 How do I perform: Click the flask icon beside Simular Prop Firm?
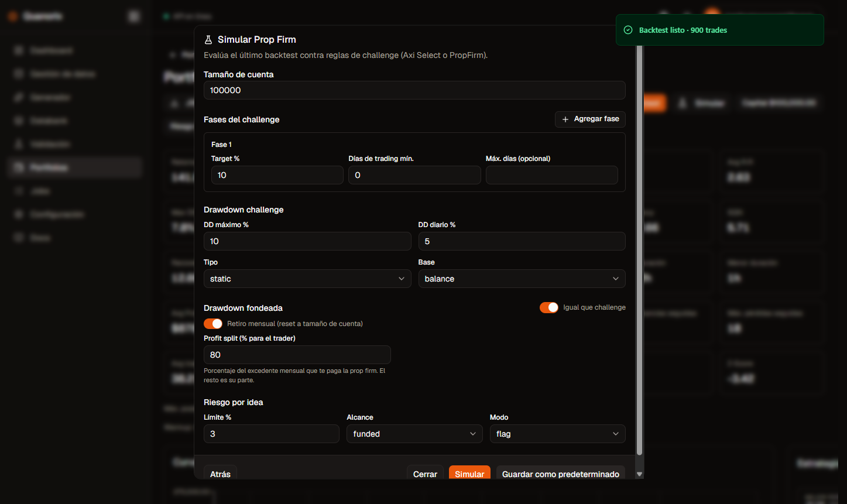[x=208, y=40]
